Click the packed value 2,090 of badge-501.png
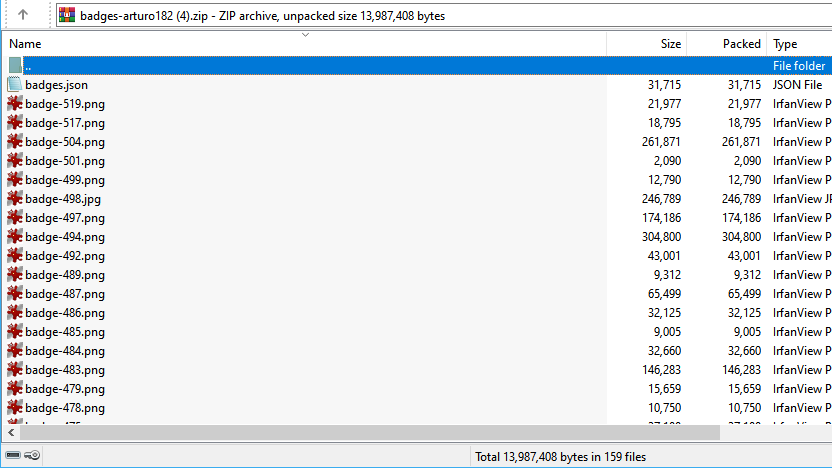This screenshot has height=468, width=832. [x=747, y=161]
